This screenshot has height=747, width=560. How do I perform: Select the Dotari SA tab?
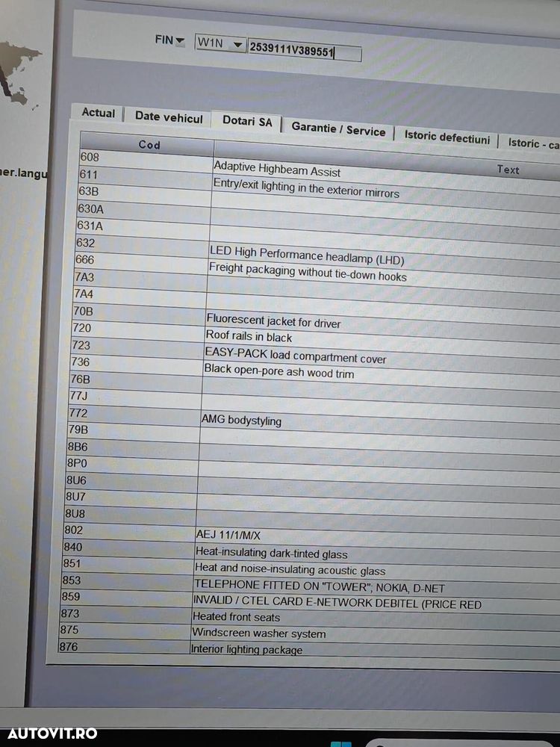246,122
